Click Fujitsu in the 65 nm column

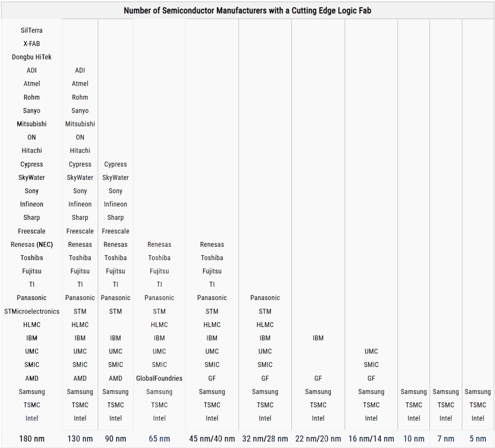click(159, 271)
